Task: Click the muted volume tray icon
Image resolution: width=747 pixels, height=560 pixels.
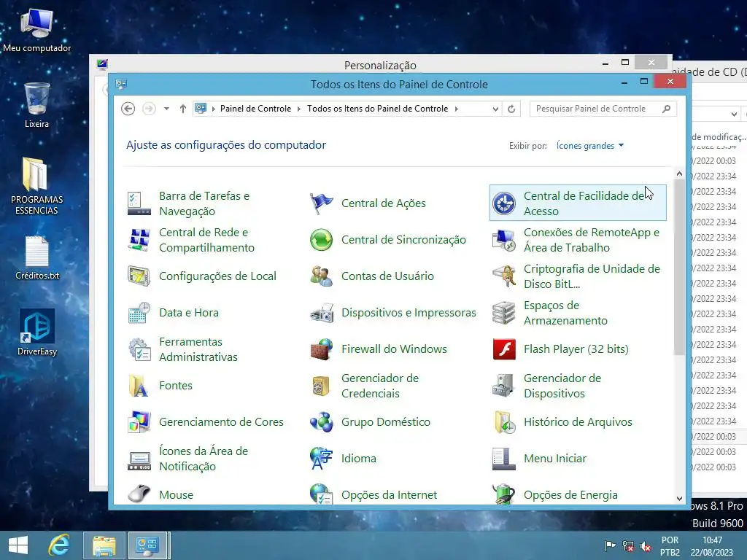Action: tap(646, 546)
